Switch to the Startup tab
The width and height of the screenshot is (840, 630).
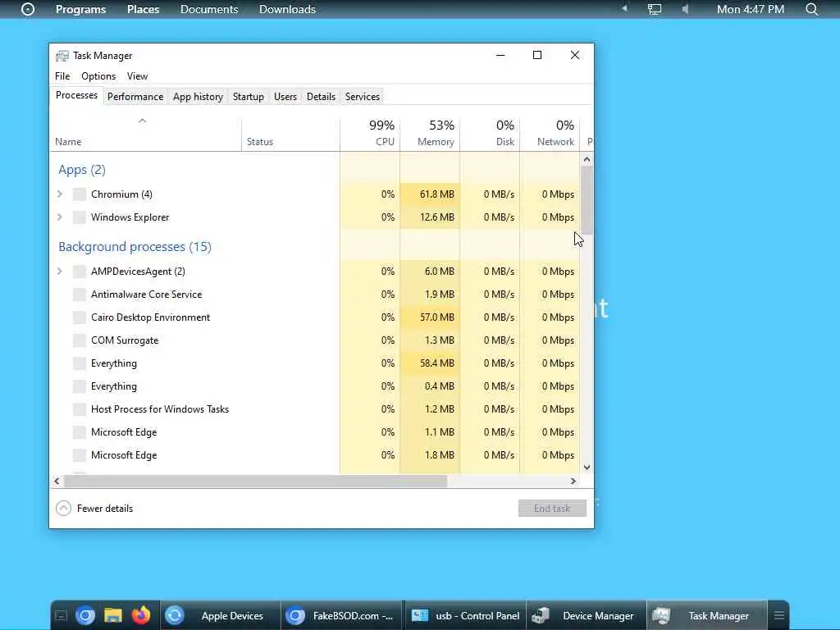coord(248,97)
